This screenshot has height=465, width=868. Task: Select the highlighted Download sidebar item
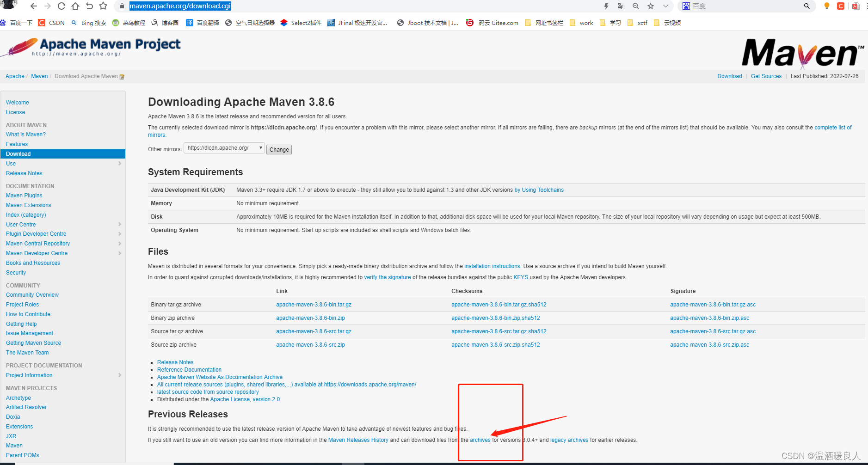[x=63, y=154]
